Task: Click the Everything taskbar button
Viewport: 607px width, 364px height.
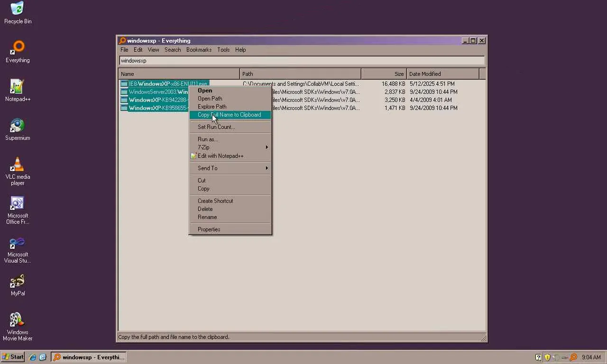Action: tap(89, 357)
